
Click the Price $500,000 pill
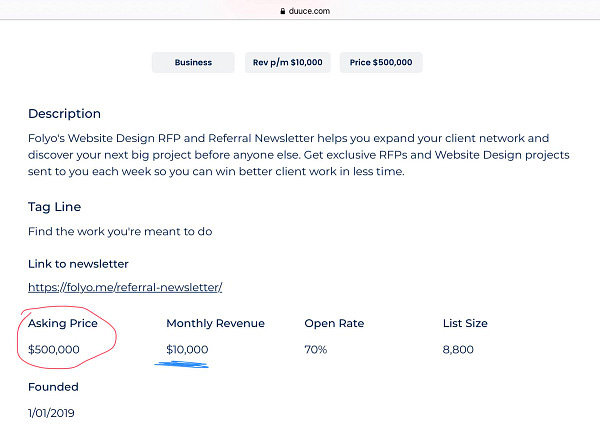tap(381, 62)
